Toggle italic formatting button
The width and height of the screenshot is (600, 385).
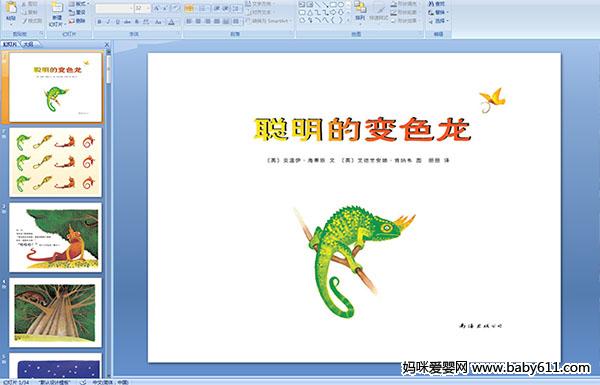pos(108,22)
